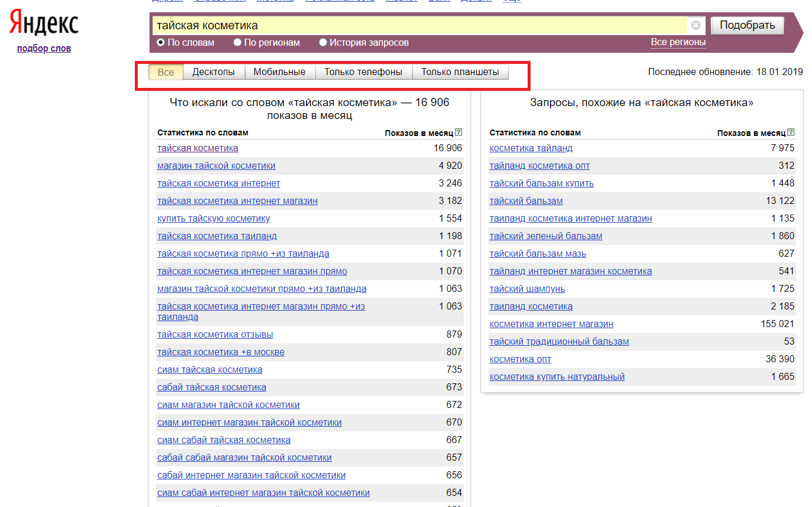Screen dimensions: 812x507
Task: Open the 'тайская косметика таиланд' link
Action: click(217, 236)
